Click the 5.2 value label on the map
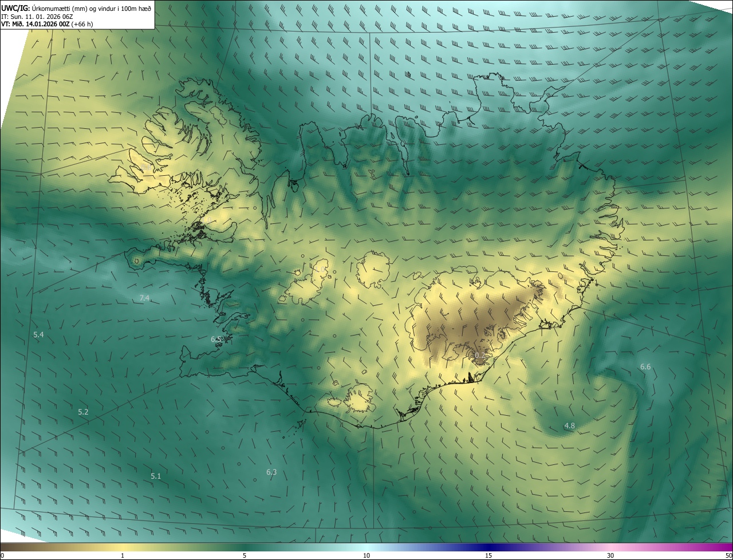733x560 pixels. [x=83, y=412]
